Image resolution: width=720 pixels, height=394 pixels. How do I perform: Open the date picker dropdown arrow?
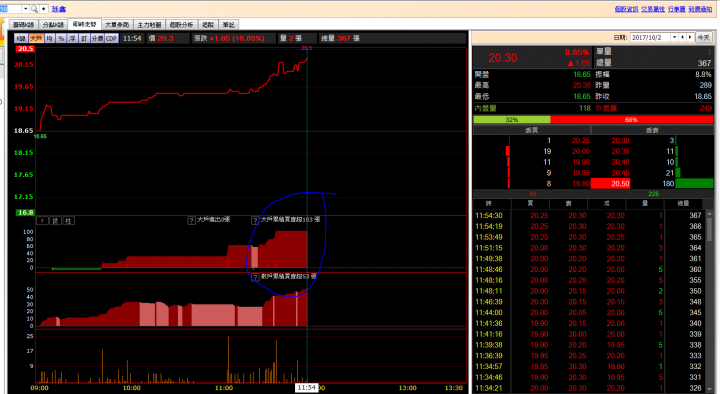click(x=675, y=38)
